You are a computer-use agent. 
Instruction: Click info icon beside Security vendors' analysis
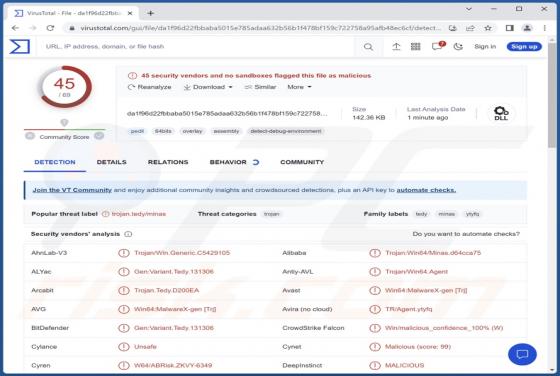tap(128, 234)
